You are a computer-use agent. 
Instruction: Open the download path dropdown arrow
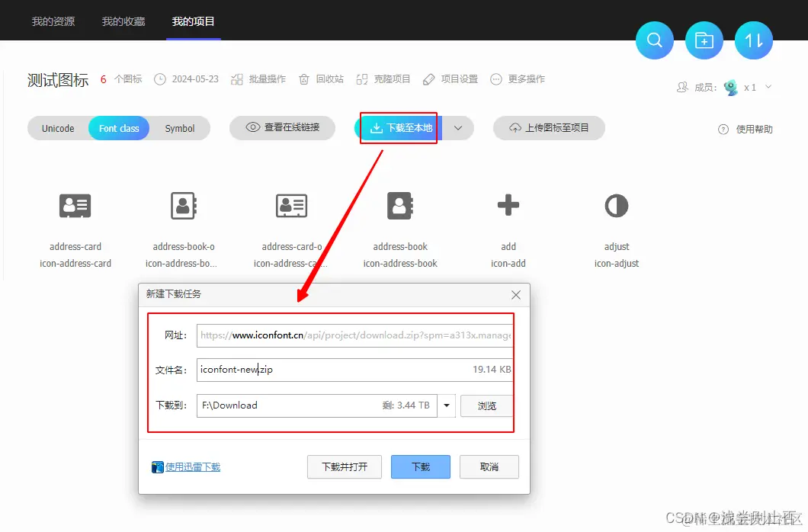447,405
